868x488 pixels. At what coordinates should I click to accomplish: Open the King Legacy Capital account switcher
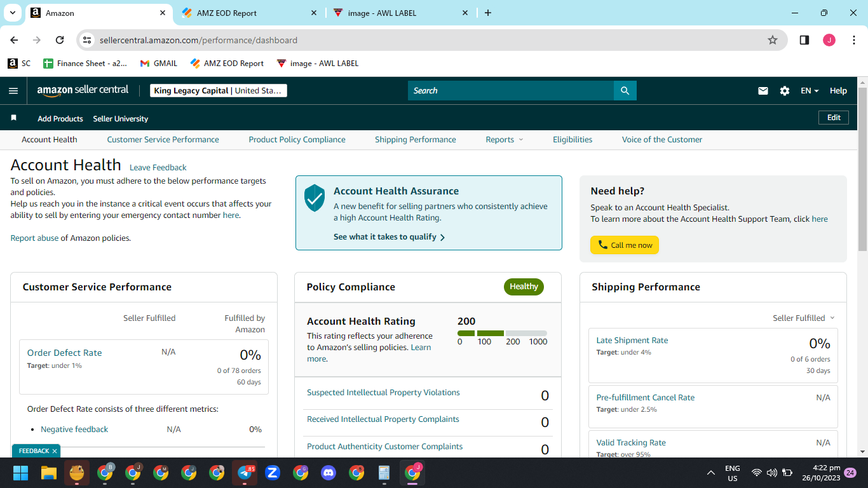[x=219, y=91]
